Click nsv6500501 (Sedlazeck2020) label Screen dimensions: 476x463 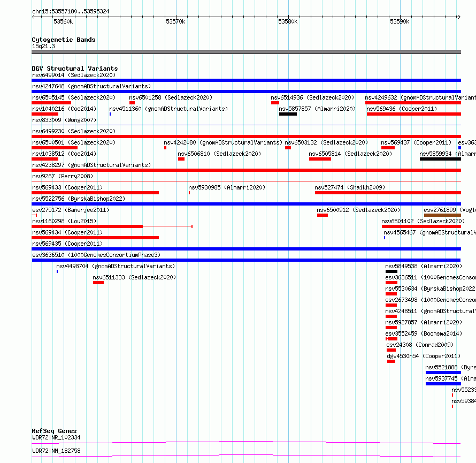click(x=74, y=142)
